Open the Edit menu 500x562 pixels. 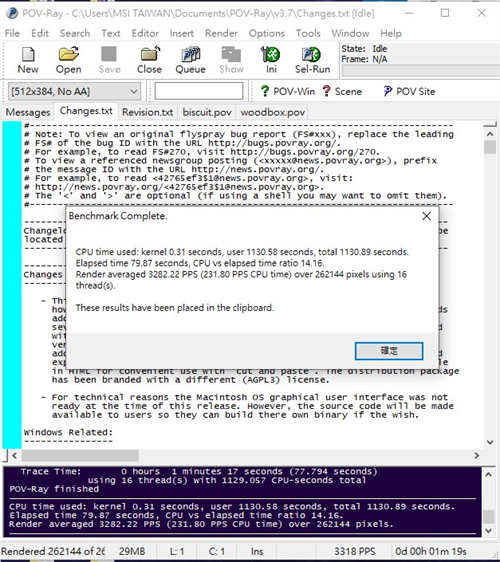point(39,33)
